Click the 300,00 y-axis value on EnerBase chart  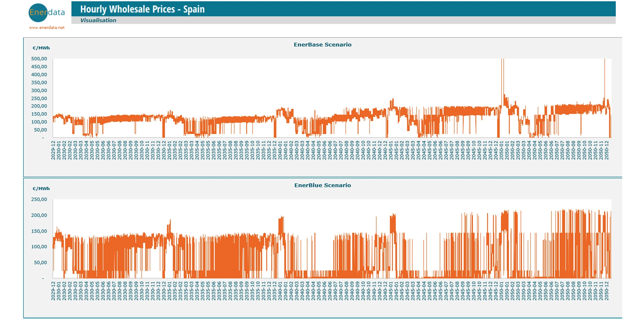39,90
